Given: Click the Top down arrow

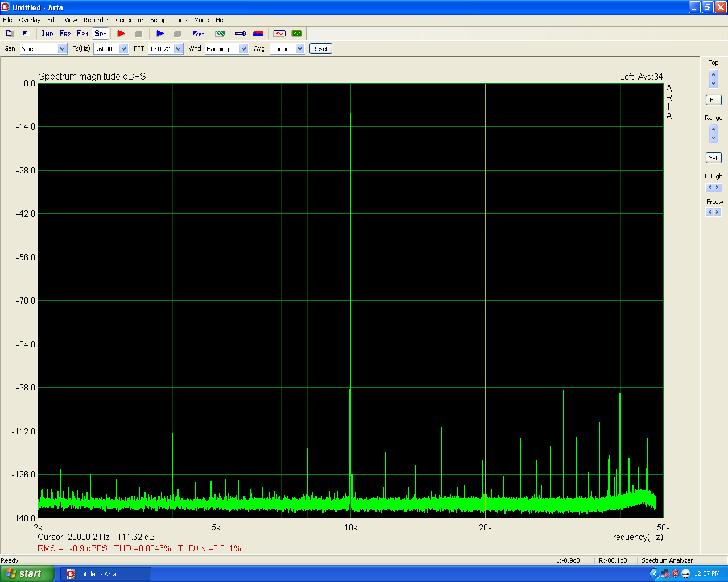Looking at the screenshot, I should [714, 84].
